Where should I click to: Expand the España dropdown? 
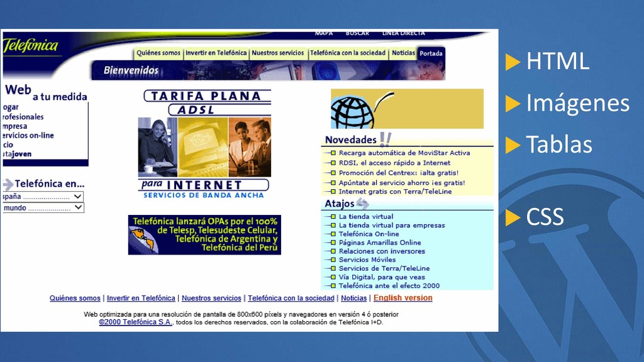pyautogui.click(x=43, y=197)
